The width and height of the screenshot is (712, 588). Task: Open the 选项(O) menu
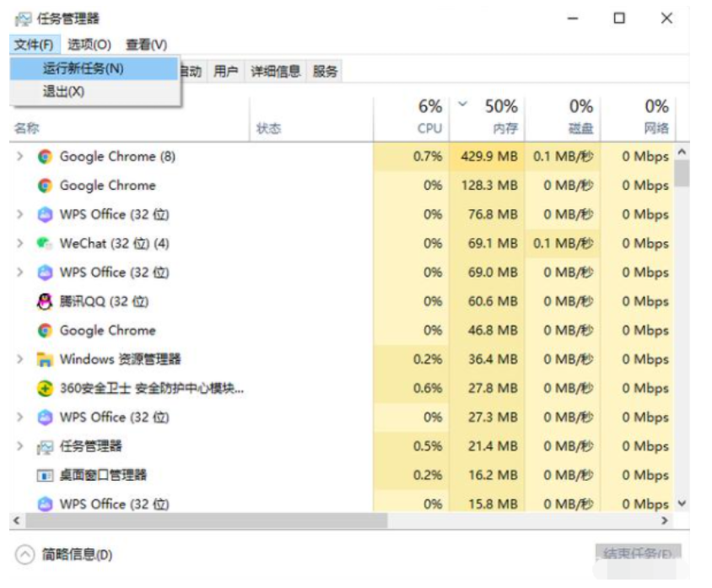pos(89,45)
